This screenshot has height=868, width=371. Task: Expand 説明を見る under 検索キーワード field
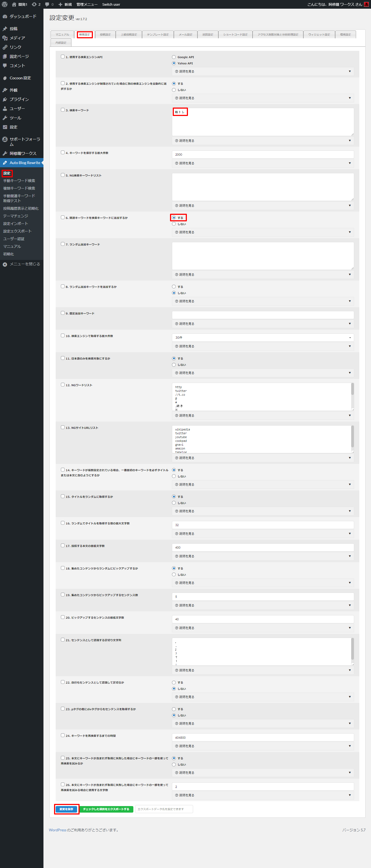(x=263, y=140)
